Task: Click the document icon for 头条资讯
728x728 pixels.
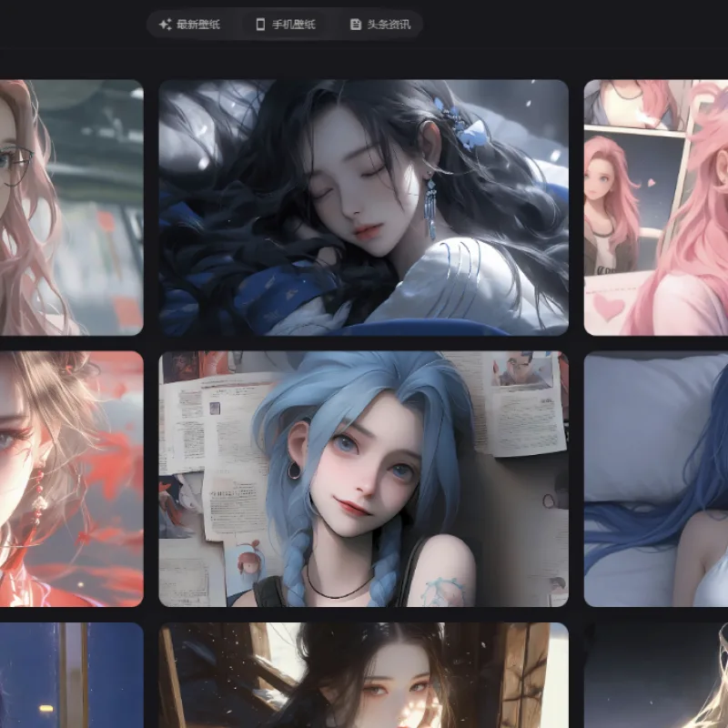Action: pyautogui.click(x=356, y=25)
